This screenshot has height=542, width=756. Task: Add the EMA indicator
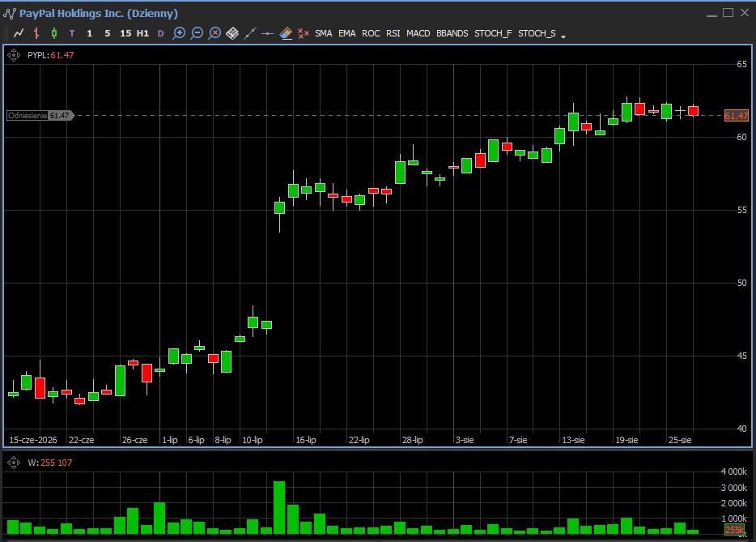click(x=346, y=33)
